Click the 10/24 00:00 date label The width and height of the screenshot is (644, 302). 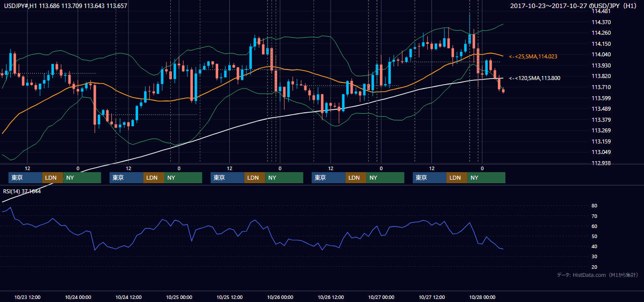tap(78, 297)
